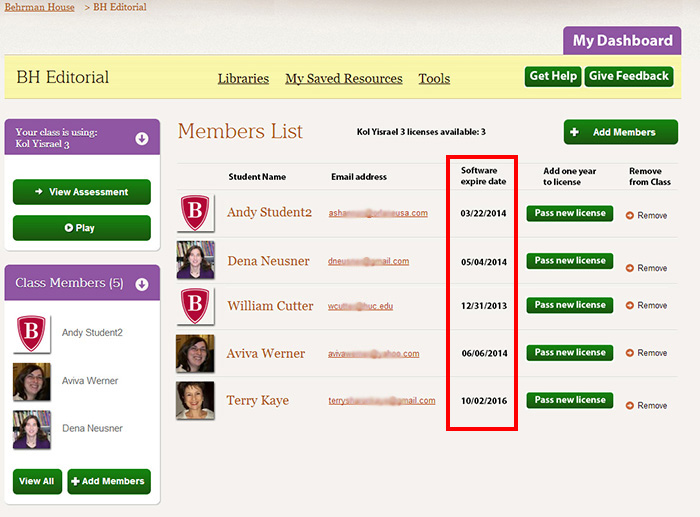
Task: Remove William Cutter from class icon
Action: pyautogui.click(x=629, y=305)
